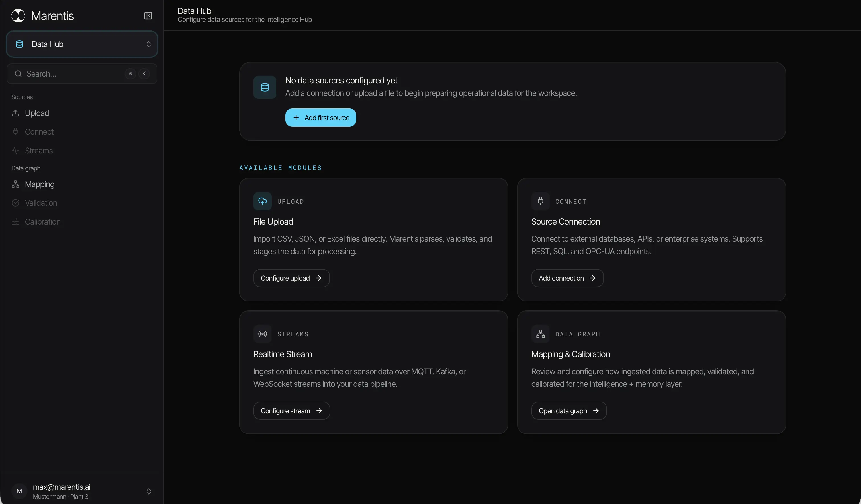Click the Validation check-circle icon in sidebar
The width and height of the screenshot is (861, 504).
[x=15, y=203]
